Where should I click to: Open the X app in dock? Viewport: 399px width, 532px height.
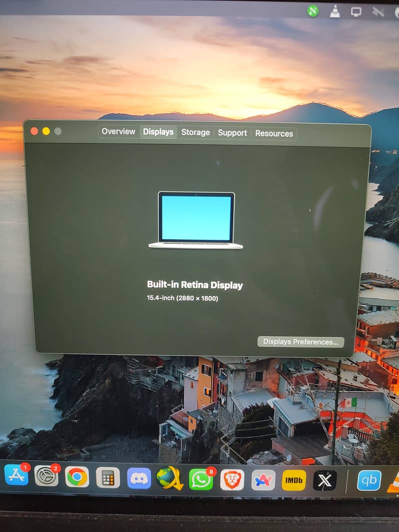tap(325, 480)
